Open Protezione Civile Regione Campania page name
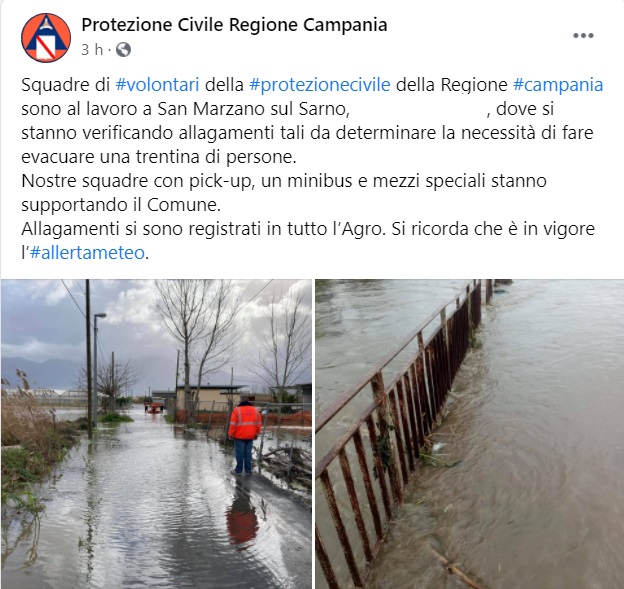This screenshot has height=589, width=624. [x=234, y=25]
